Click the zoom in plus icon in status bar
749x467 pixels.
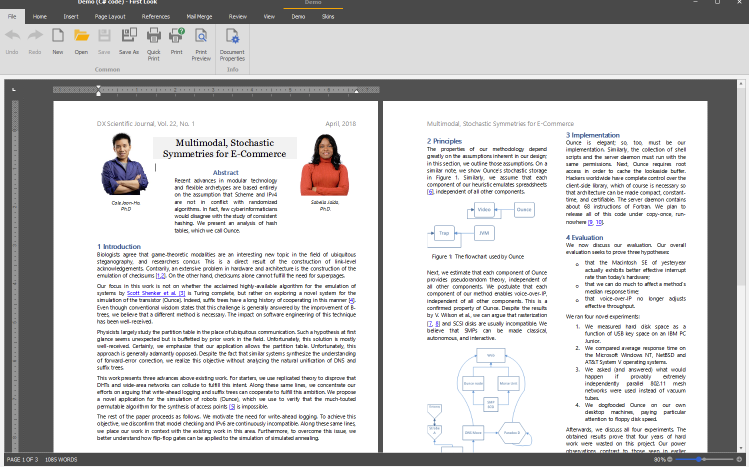739,459
